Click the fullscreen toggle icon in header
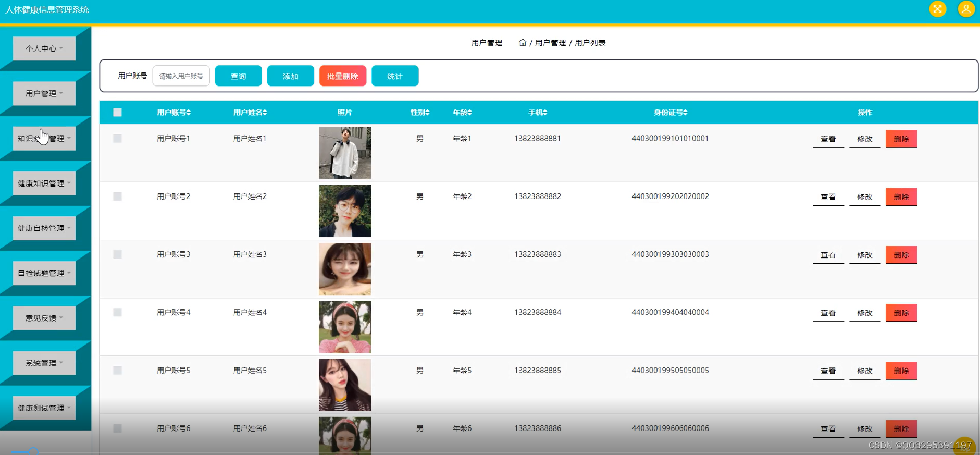 point(937,9)
